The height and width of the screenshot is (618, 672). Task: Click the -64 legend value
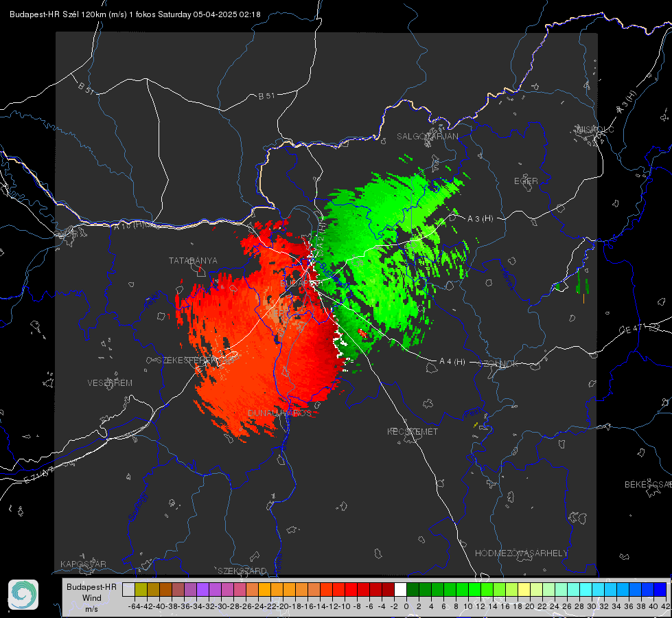pos(135,606)
